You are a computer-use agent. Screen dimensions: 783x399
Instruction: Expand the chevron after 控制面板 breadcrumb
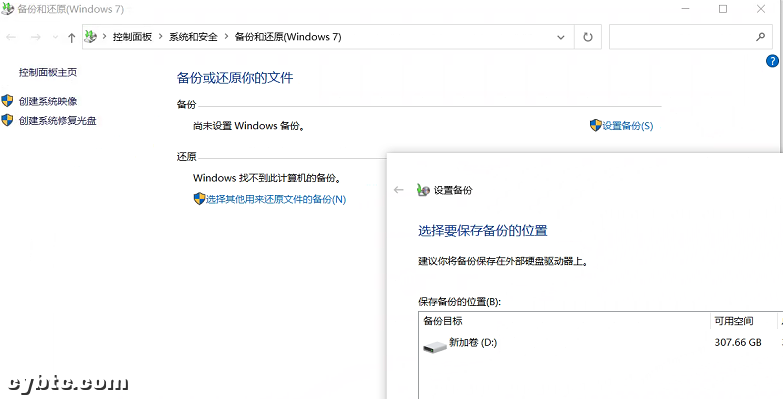pyautogui.click(x=161, y=37)
